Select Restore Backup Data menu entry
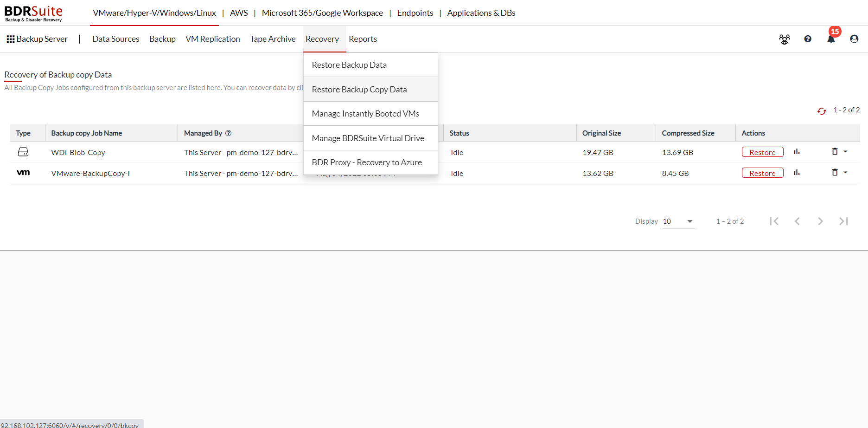Viewport: 868px width, 428px height. click(370, 65)
